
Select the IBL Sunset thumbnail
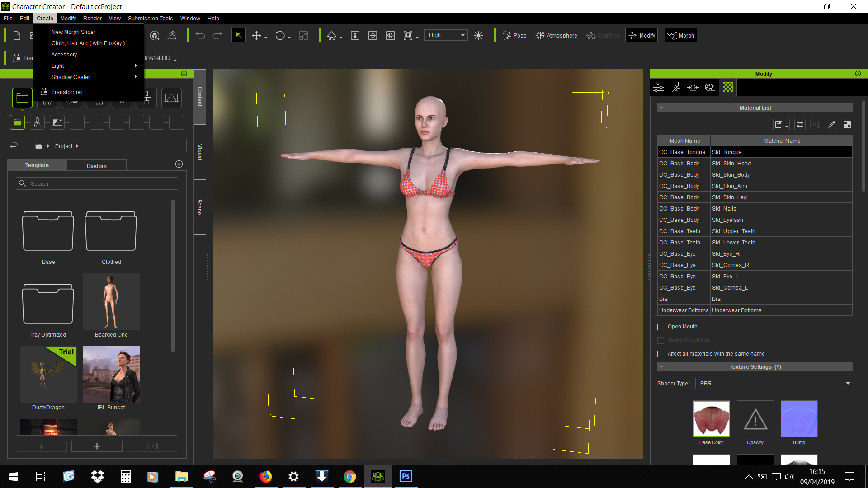(x=111, y=374)
